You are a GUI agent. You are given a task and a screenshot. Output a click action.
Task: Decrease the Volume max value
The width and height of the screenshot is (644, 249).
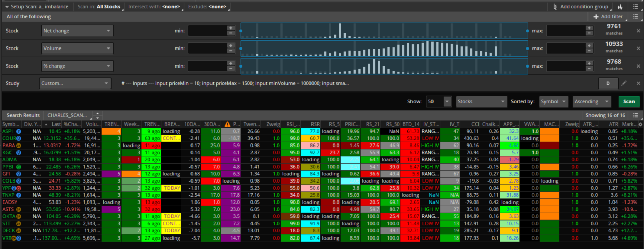click(x=589, y=51)
